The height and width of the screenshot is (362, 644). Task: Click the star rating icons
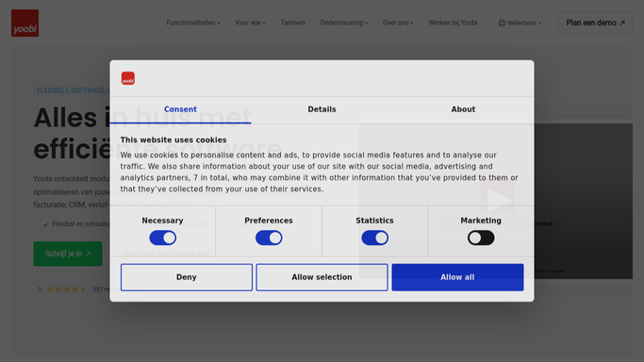point(66,289)
